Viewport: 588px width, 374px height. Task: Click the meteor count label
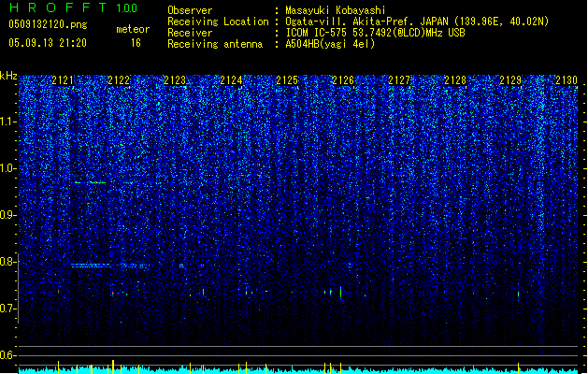[133, 29]
